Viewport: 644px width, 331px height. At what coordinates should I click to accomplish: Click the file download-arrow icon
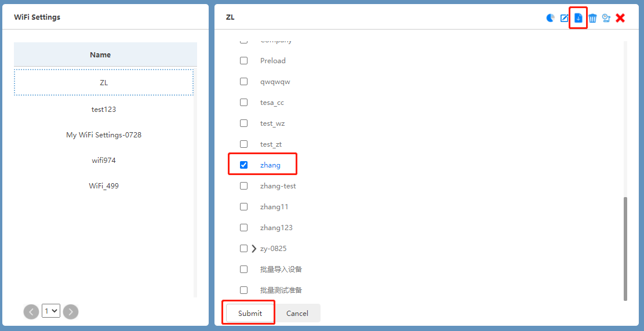coord(578,18)
